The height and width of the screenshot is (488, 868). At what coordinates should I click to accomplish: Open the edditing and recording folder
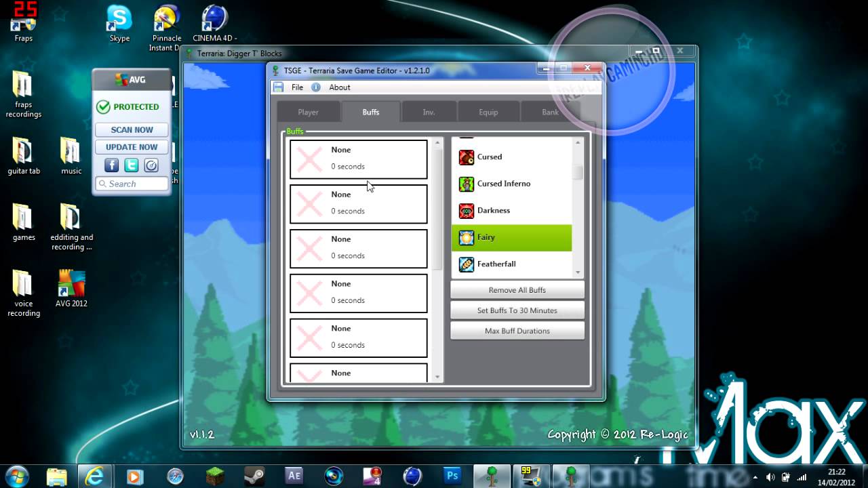pyautogui.click(x=71, y=227)
